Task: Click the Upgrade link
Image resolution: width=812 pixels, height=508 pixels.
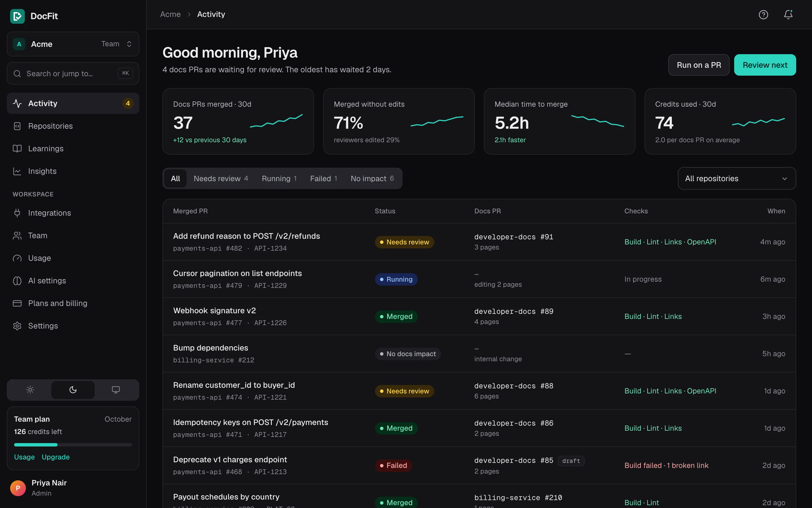Action: point(56,457)
